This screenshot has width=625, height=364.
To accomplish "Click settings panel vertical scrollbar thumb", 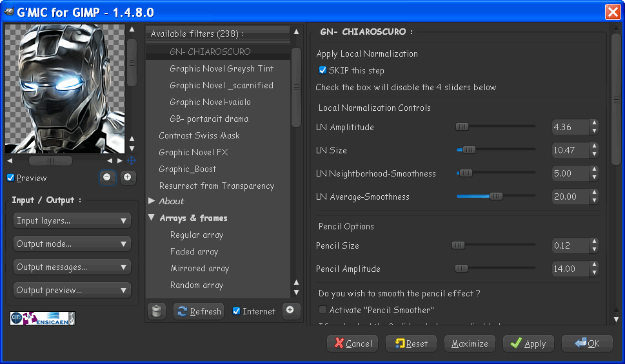I will tap(616, 99).
